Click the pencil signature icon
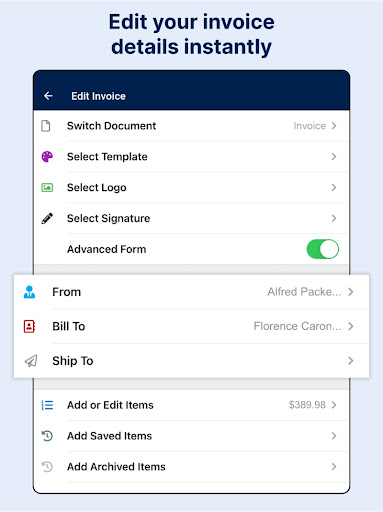Image resolution: width=383 pixels, height=512 pixels. [x=47, y=218]
